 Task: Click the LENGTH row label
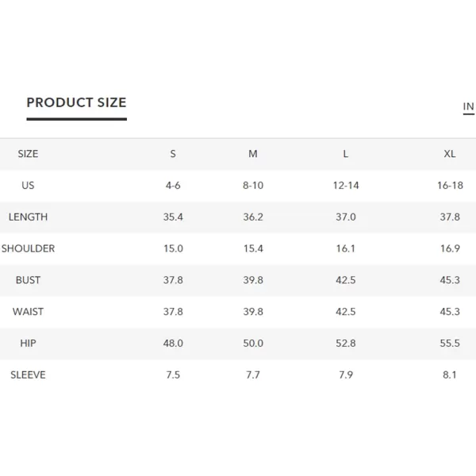(28, 217)
